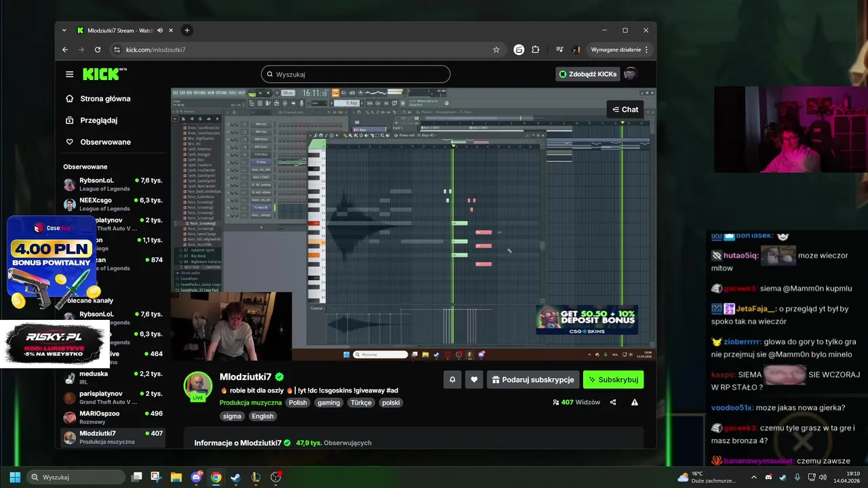Image resolution: width=868 pixels, height=488 pixels.
Task: Open a new Chrome tab
Action: [187, 30]
